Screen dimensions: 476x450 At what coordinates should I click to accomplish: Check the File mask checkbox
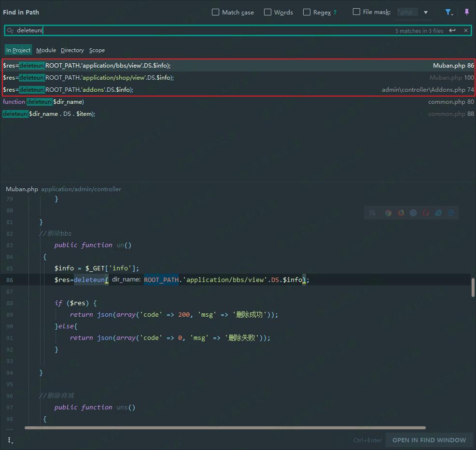pyautogui.click(x=357, y=12)
